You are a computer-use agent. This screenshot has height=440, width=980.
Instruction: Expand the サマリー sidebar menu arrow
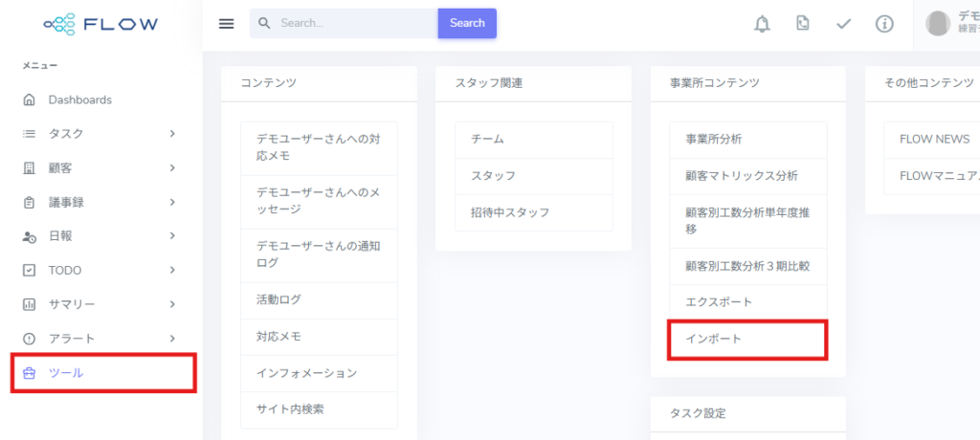coord(172,304)
